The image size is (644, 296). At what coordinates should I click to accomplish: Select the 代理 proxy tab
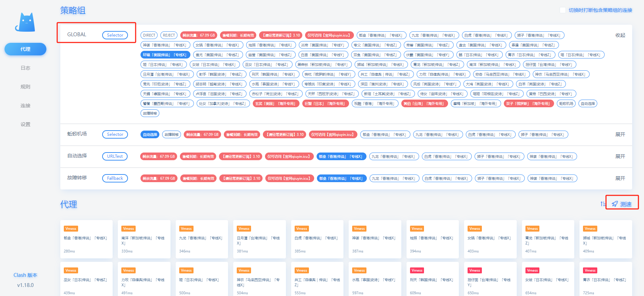[25, 49]
